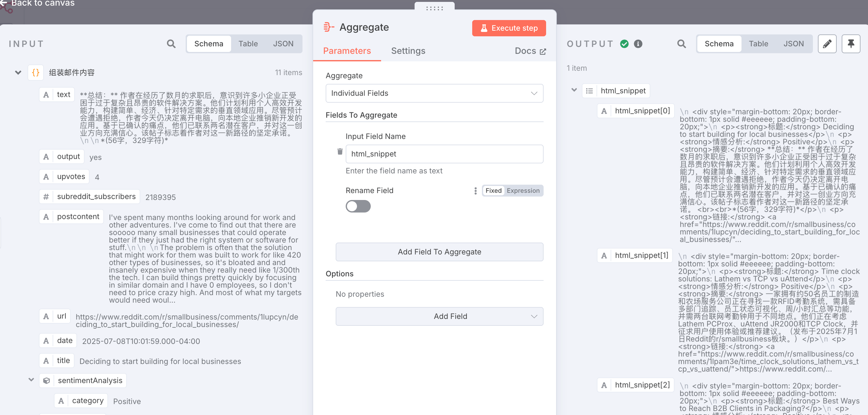Switch output view to Table tab

758,44
